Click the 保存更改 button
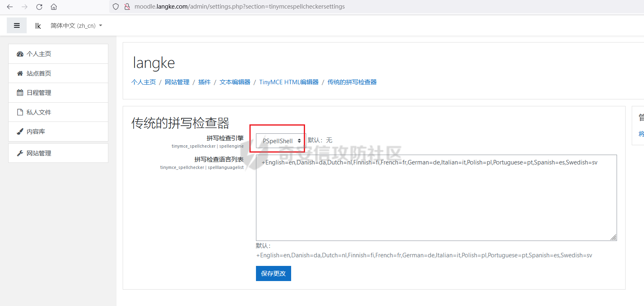The width and height of the screenshot is (644, 306). click(273, 274)
